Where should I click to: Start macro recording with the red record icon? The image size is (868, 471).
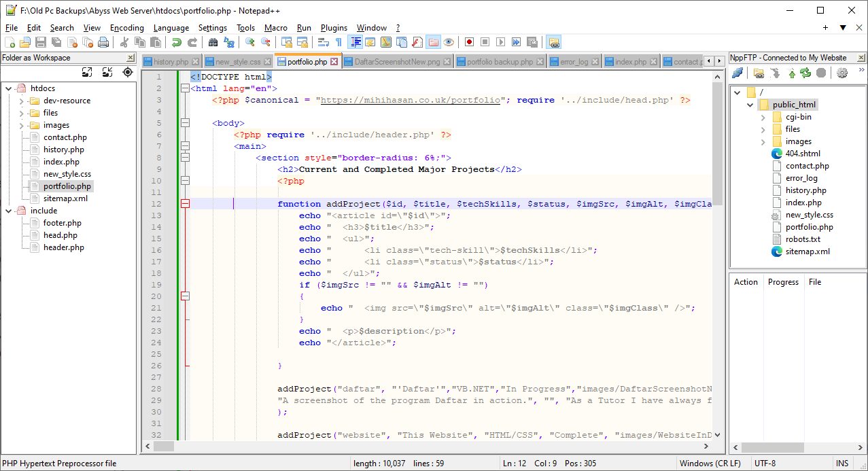tap(469, 42)
